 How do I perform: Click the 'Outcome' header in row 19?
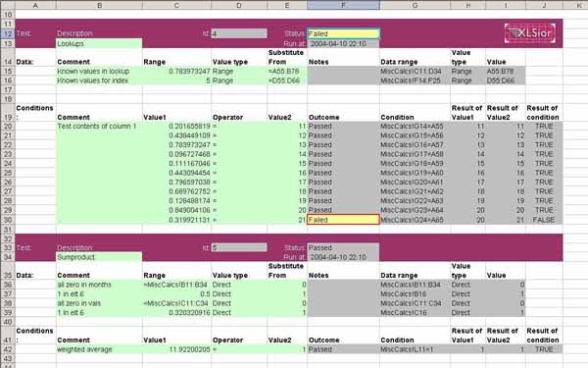[323, 117]
